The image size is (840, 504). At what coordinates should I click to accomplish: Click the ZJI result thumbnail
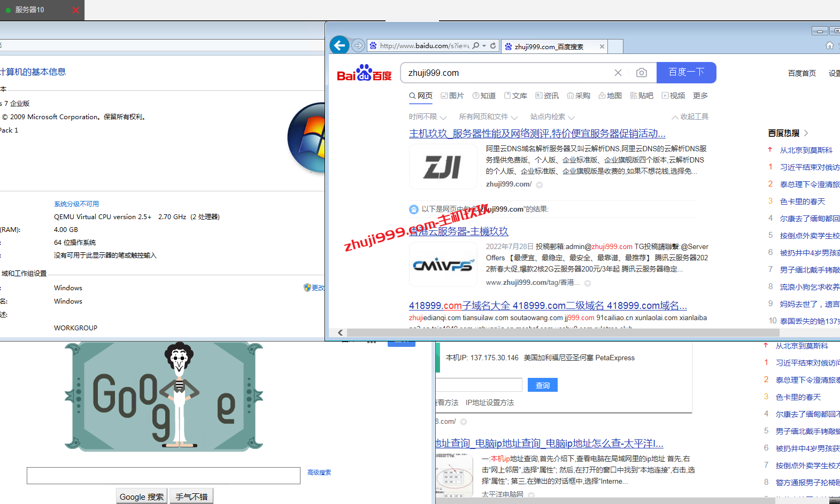443,167
